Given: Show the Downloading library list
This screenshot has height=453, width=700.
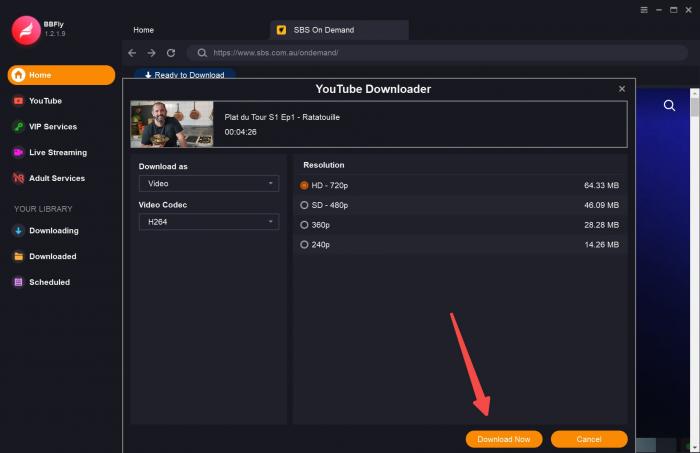Looking at the screenshot, I should pos(54,231).
